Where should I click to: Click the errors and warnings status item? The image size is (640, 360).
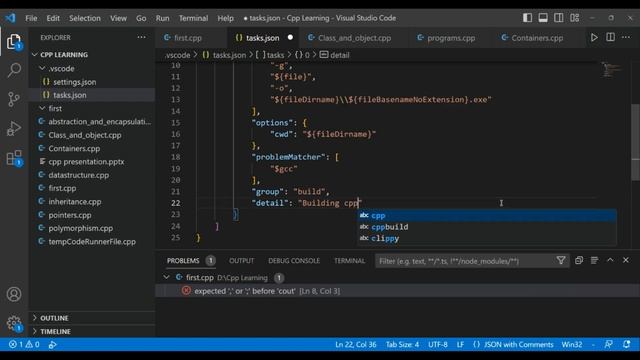click(x=24, y=344)
